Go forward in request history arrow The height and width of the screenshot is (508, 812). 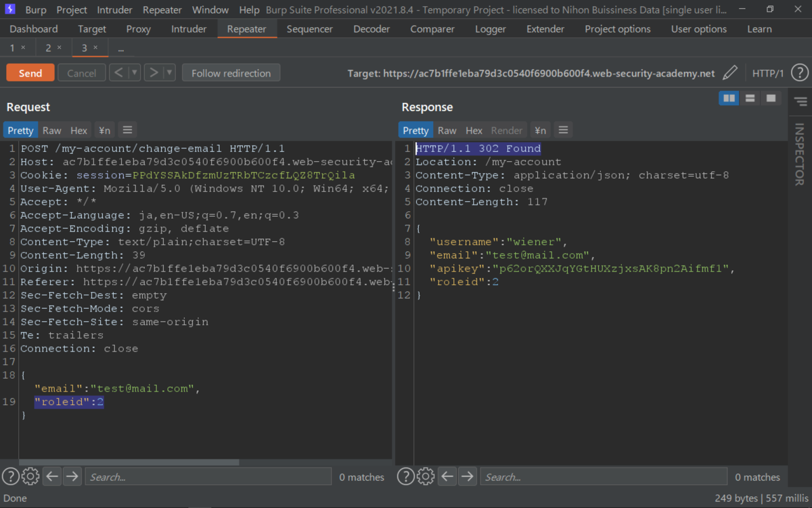pyautogui.click(x=154, y=73)
